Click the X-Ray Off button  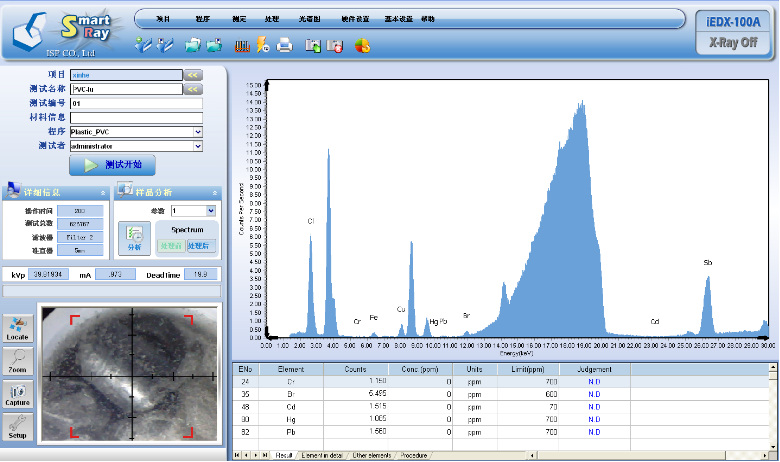point(733,43)
